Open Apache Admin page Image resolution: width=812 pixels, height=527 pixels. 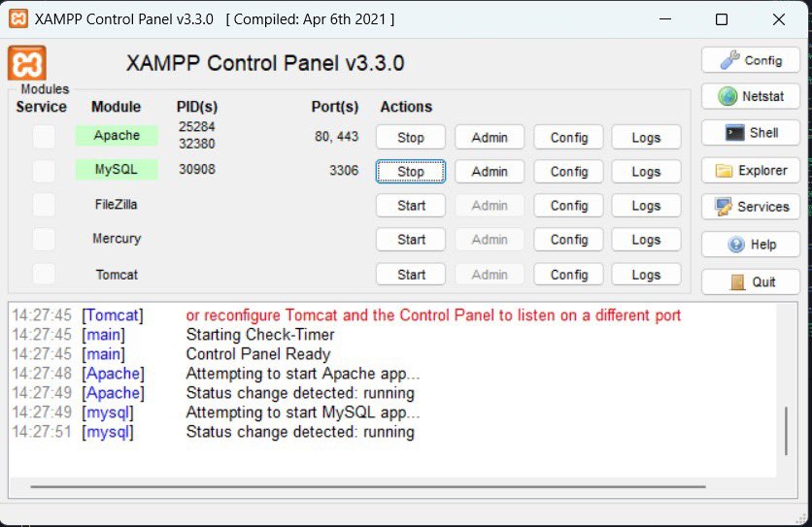(x=490, y=137)
